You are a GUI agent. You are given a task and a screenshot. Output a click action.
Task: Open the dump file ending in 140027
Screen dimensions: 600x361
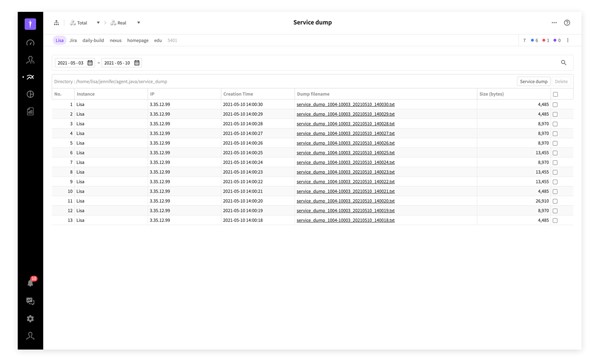(346, 133)
